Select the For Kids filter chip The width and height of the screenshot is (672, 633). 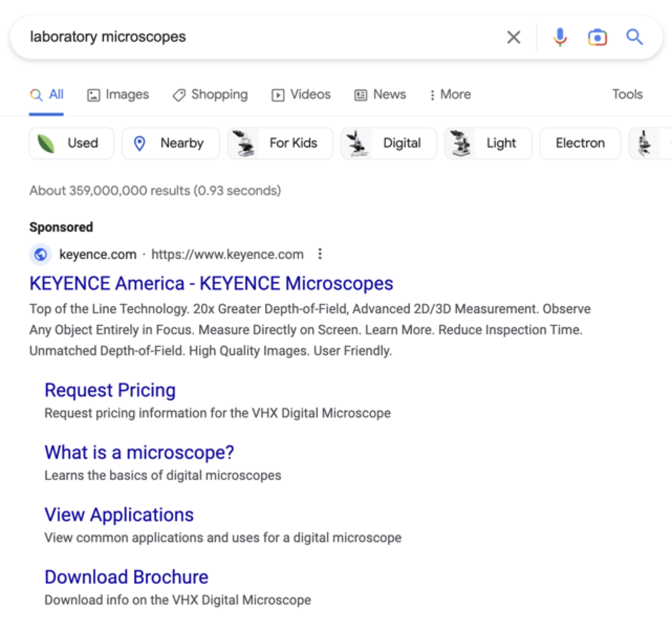pos(280,143)
